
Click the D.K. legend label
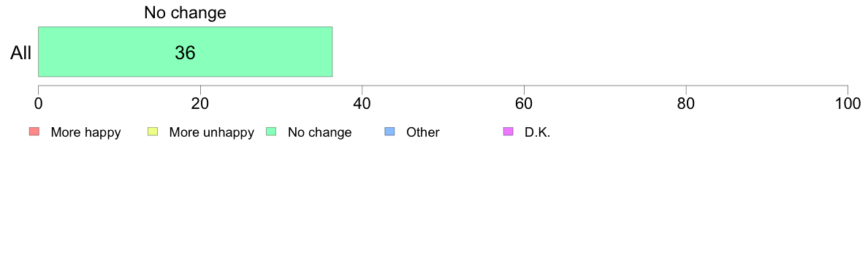[x=537, y=132]
